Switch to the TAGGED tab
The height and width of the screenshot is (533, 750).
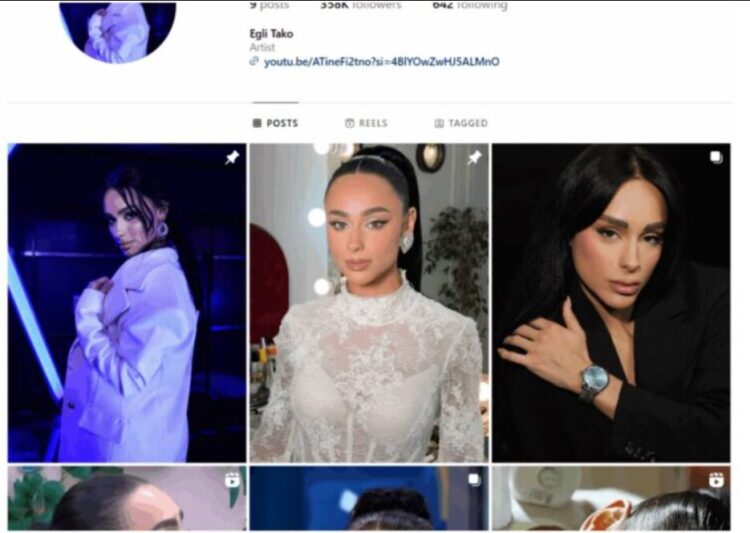coord(461,123)
